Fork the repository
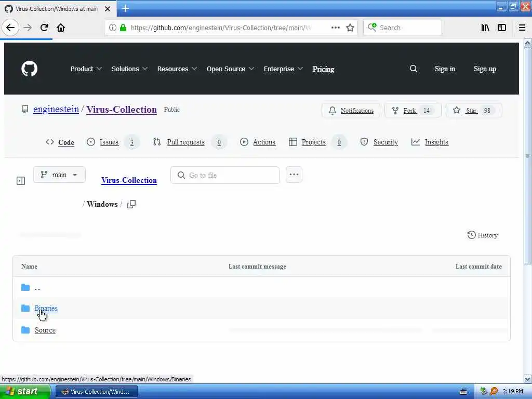The image size is (532, 399). [413, 110]
